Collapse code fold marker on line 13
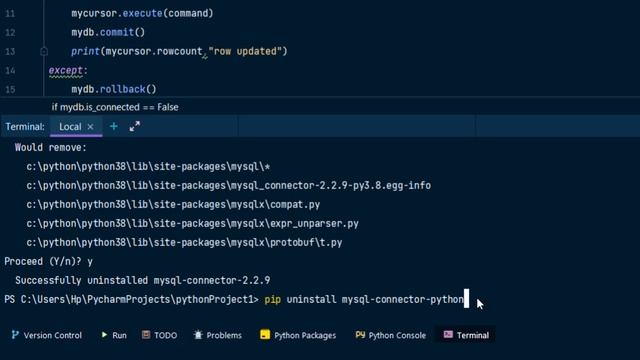640x360 pixels. 44,51
